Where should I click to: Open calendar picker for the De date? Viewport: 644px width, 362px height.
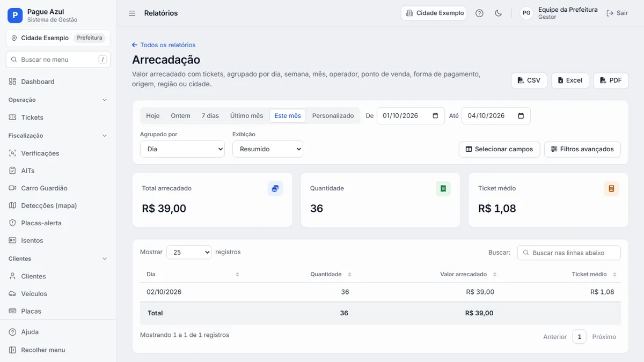(x=435, y=116)
